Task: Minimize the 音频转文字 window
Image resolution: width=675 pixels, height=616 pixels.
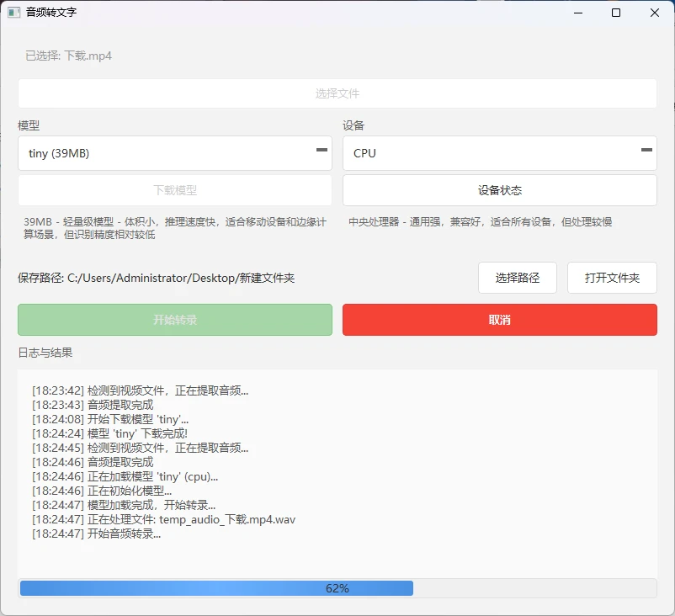Action: (x=578, y=13)
